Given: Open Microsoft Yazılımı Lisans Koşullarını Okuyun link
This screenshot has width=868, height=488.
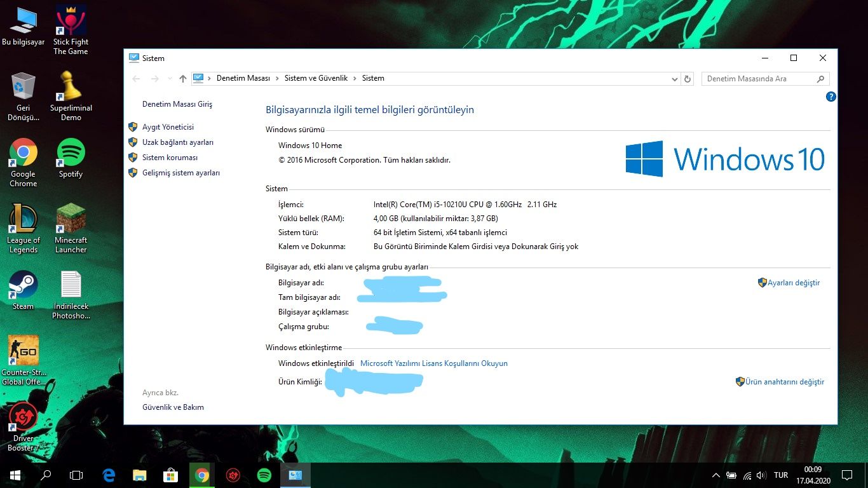Looking at the screenshot, I should pos(434,363).
